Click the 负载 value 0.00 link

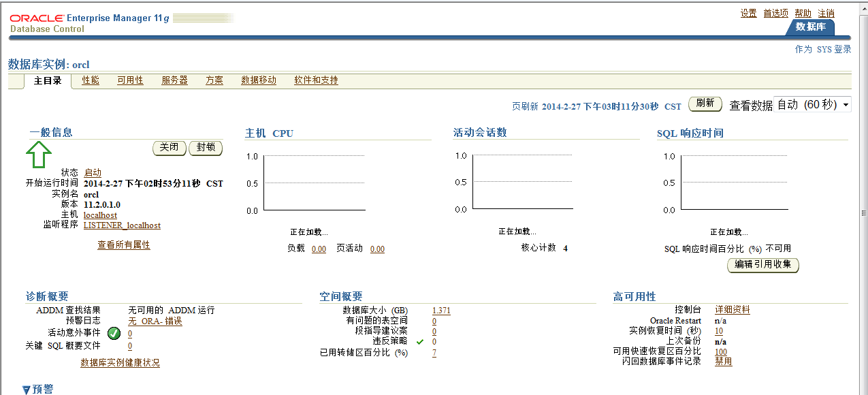[319, 249]
